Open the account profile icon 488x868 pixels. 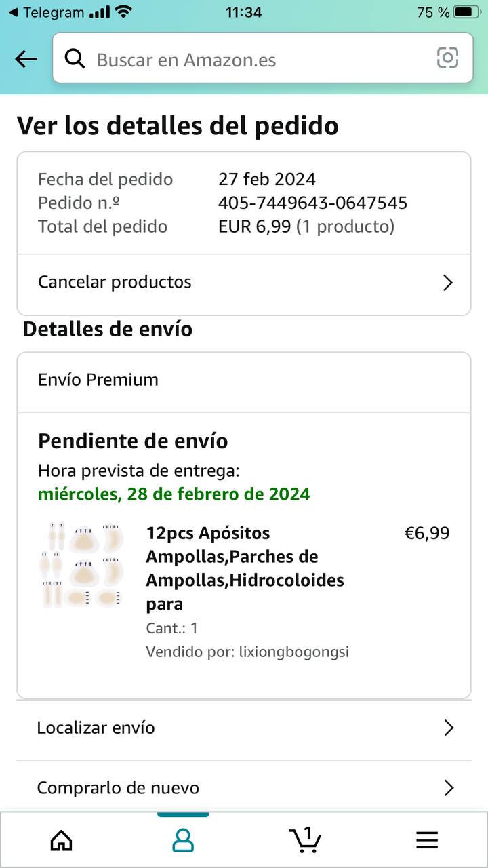183,841
